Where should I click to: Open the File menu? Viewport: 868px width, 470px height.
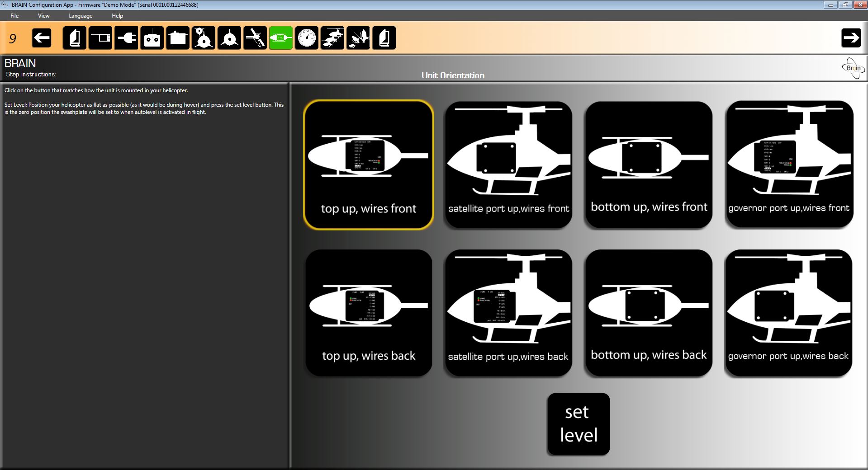(14, 16)
